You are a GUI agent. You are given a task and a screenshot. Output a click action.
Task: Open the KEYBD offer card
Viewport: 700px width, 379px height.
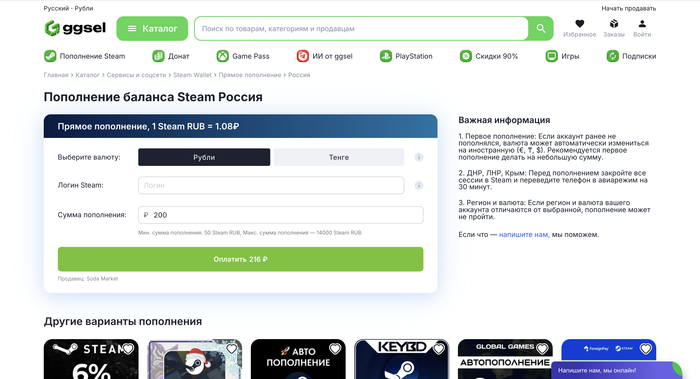click(x=402, y=359)
